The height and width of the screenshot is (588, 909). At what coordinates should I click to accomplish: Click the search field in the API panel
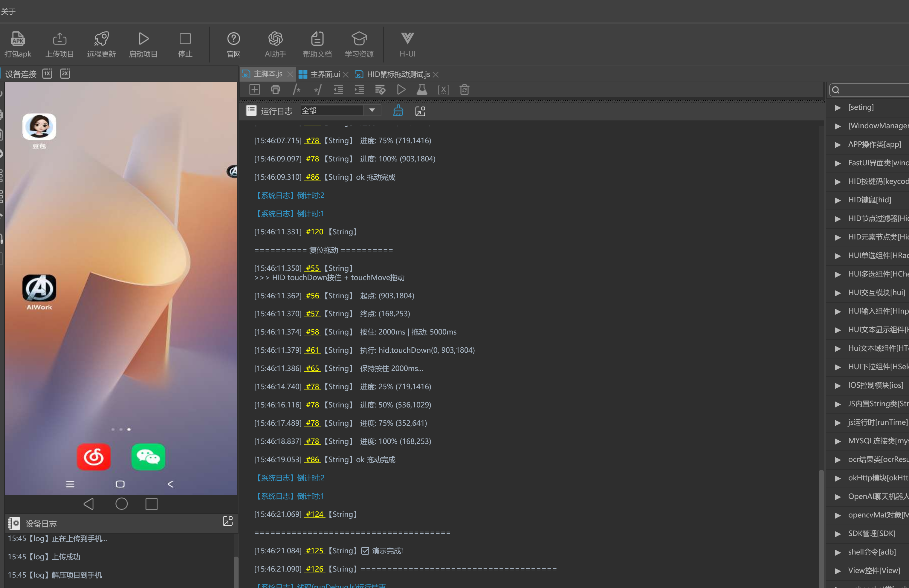(870, 90)
